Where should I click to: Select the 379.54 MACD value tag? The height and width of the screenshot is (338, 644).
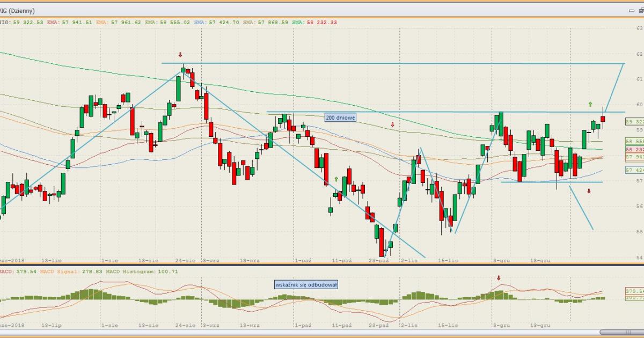634,291
